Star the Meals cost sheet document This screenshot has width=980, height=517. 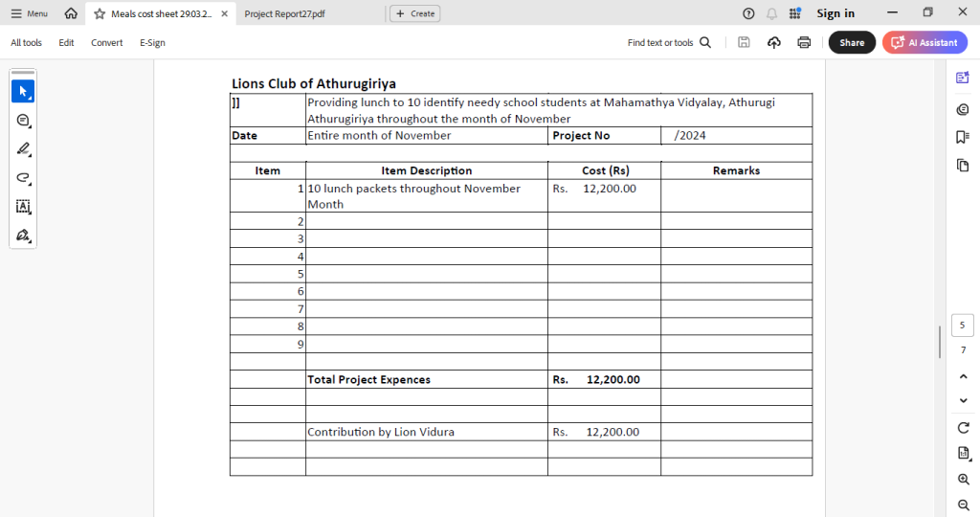pyautogui.click(x=100, y=13)
